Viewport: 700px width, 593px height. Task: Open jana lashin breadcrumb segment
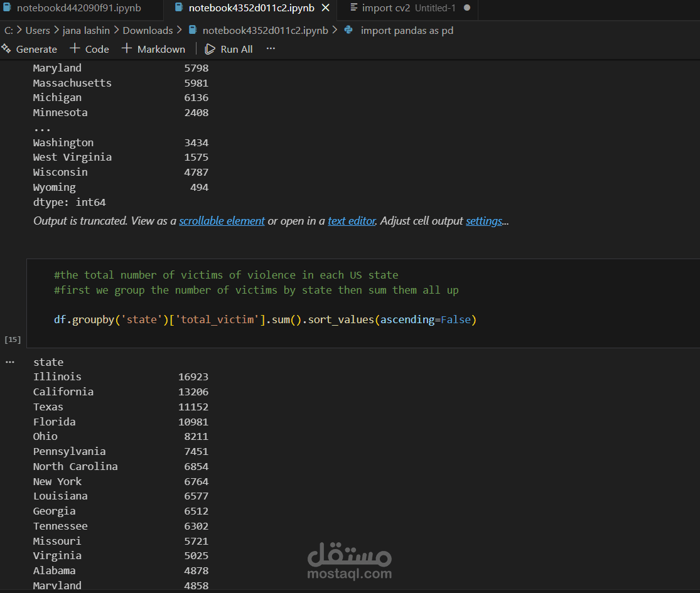86,30
